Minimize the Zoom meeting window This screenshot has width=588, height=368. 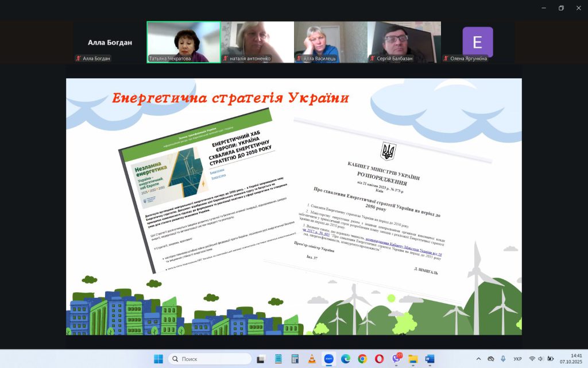tap(544, 8)
